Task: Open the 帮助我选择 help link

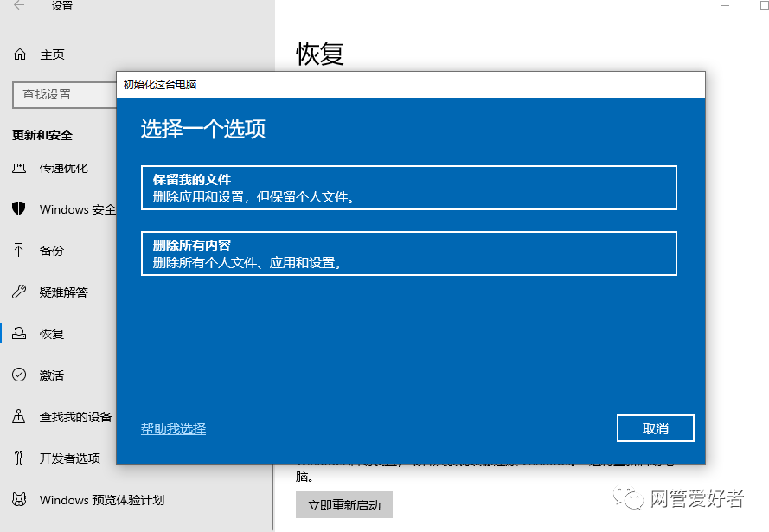Action: [173, 428]
